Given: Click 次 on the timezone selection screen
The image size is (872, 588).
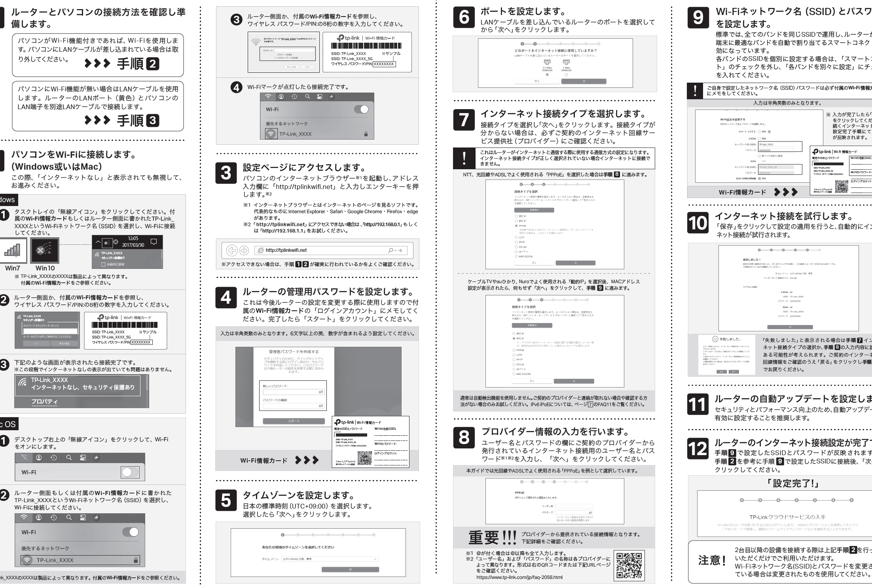Looking at the screenshot, I should click(x=350, y=569).
